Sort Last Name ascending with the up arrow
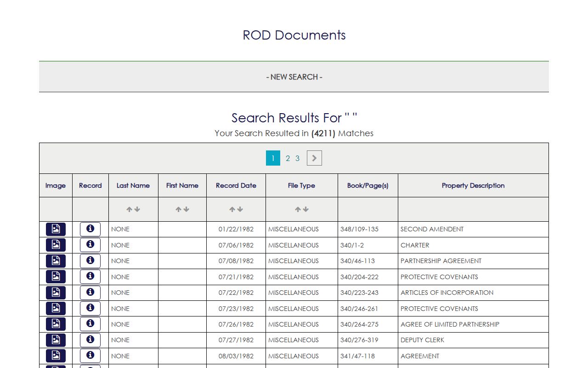The height and width of the screenshot is (368, 588). pos(130,209)
